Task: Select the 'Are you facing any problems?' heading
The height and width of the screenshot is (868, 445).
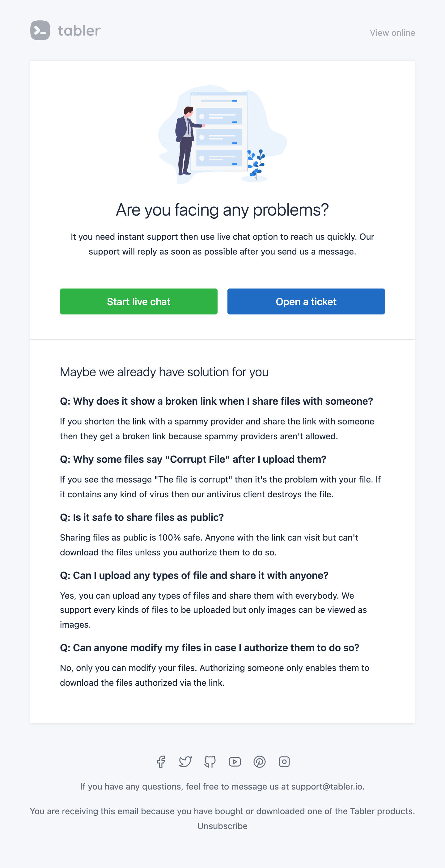Action: pyautogui.click(x=222, y=210)
